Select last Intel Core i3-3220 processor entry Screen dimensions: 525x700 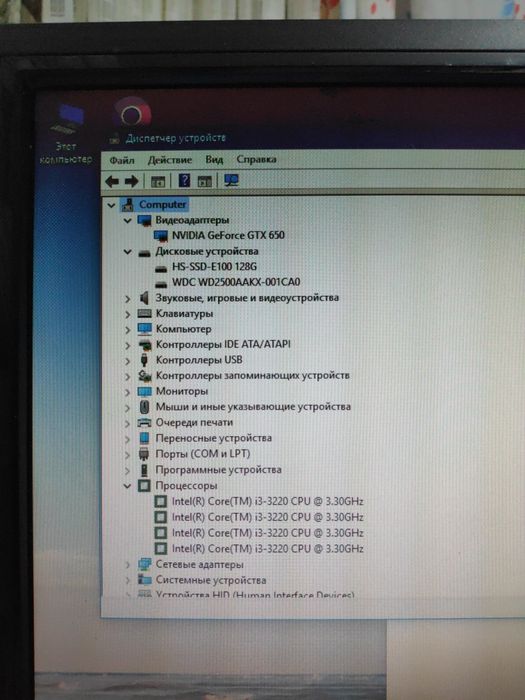[x=267, y=549]
